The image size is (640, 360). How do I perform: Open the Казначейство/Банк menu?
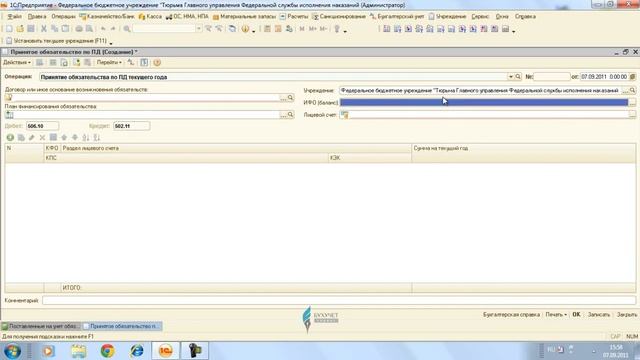107,17
